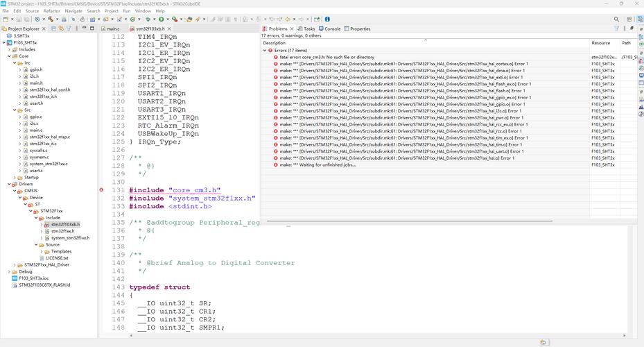Viewport: 644px width, 347px height.
Task: Click the Problems view filter icon
Action: (616, 28)
